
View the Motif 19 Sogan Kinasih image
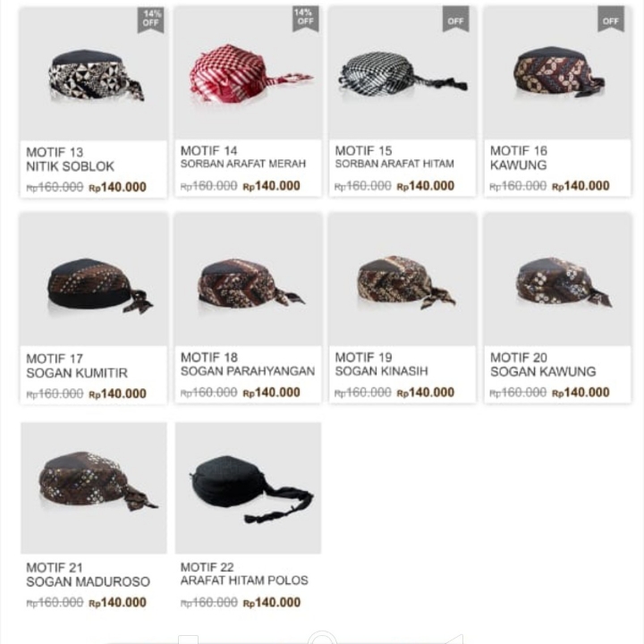tap(402, 280)
